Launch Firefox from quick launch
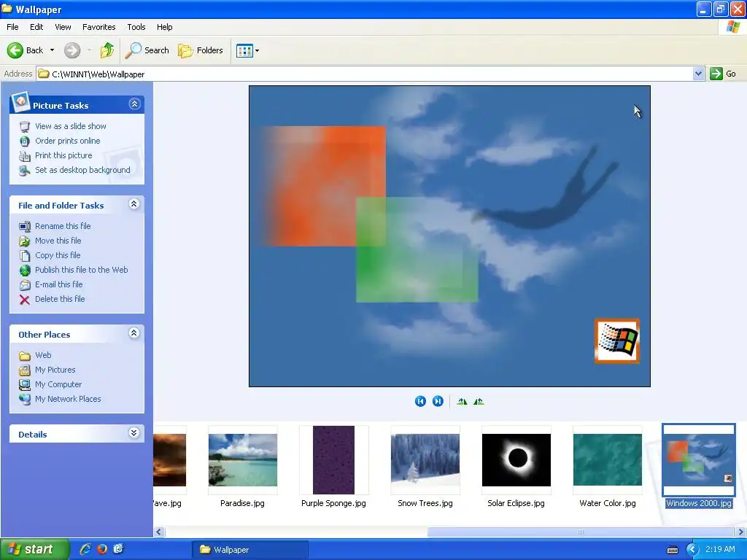 point(102,549)
